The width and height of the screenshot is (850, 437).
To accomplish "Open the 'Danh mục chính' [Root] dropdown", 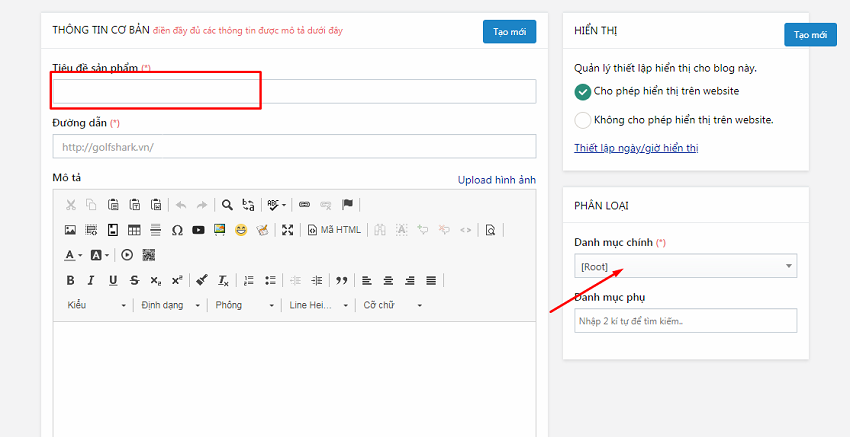I will [x=685, y=266].
